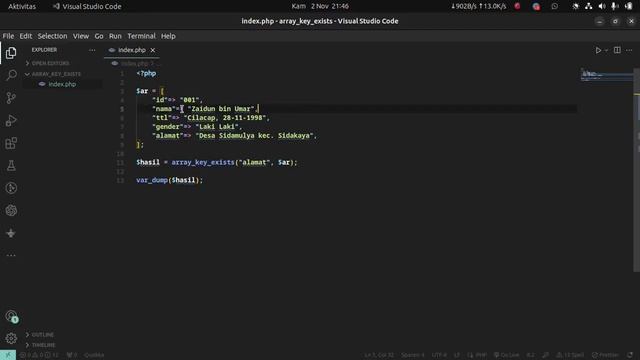Click the "id" array key
This screenshot has width=640, height=360.
(160, 100)
